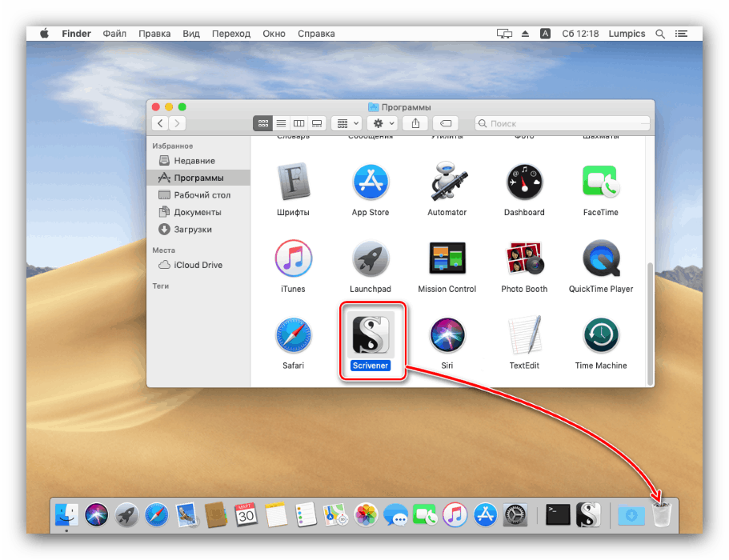Open the Apple menu
This screenshot has width=729, height=560.
click(44, 34)
